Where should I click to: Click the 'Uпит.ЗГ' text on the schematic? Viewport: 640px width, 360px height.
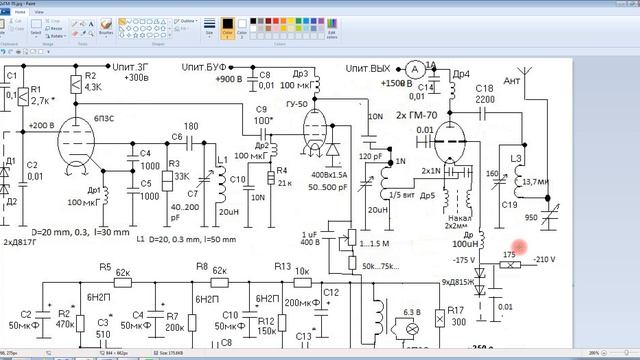pos(130,67)
